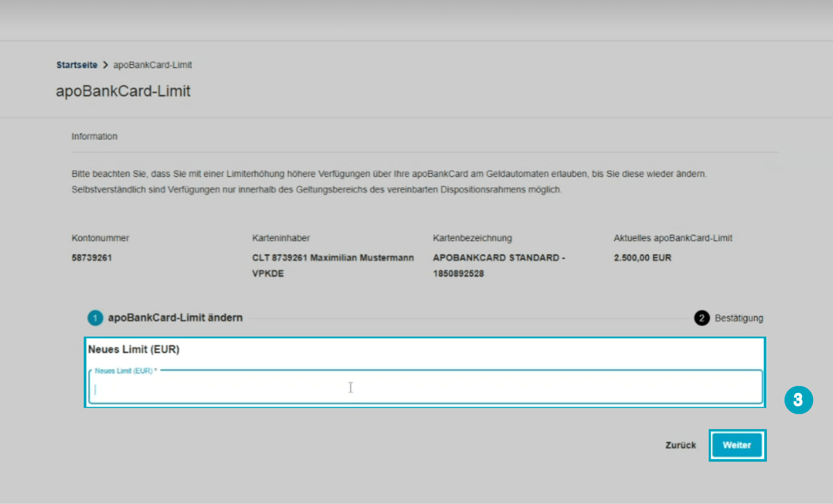The height and width of the screenshot is (504, 833).
Task: Click the Weiter button
Action: (x=737, y=445)
